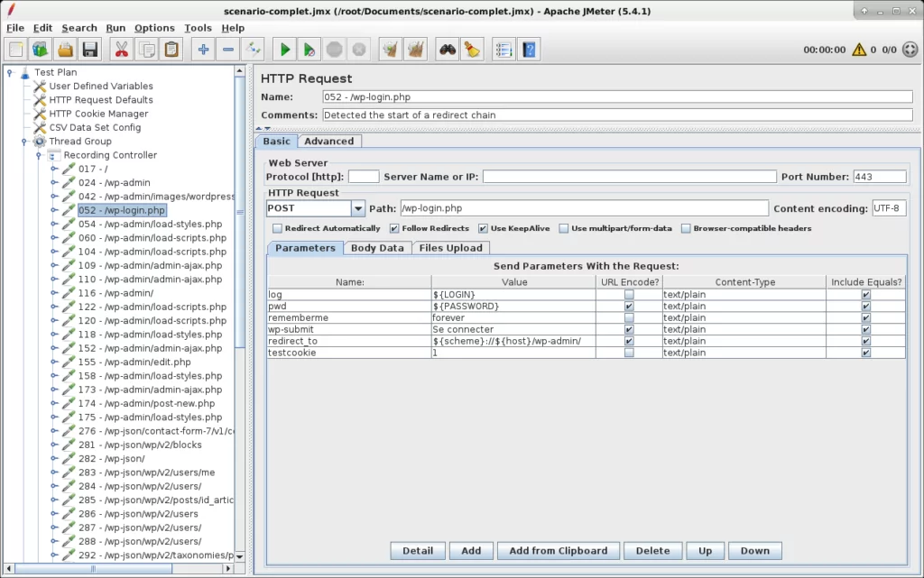This screenshot has height=578, width=924.
Task: Select the CSV Data Set Config node
Action: pyautogui.click(x=95, y=127)
